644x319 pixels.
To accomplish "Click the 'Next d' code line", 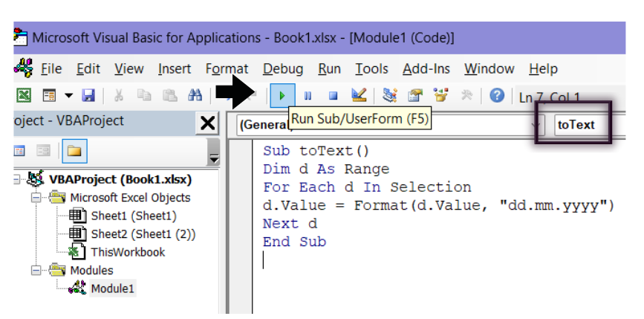I will pyautogui.click(x=290, y=224).
